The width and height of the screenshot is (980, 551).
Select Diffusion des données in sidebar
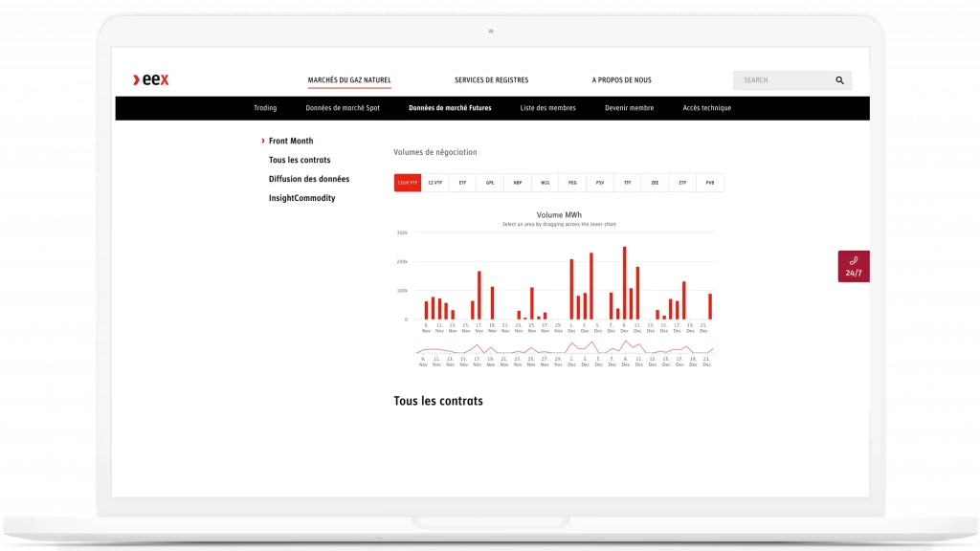point(308,179)
